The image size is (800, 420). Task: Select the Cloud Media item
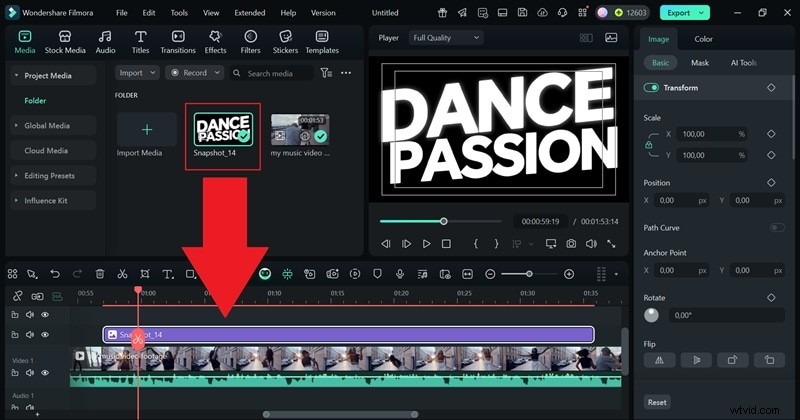tap(53, 151)
